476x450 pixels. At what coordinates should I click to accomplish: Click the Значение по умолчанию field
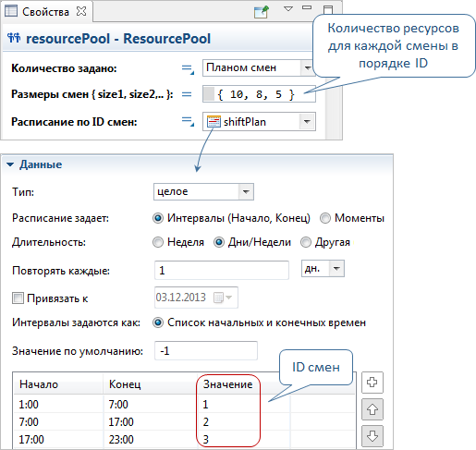(206, 351)
